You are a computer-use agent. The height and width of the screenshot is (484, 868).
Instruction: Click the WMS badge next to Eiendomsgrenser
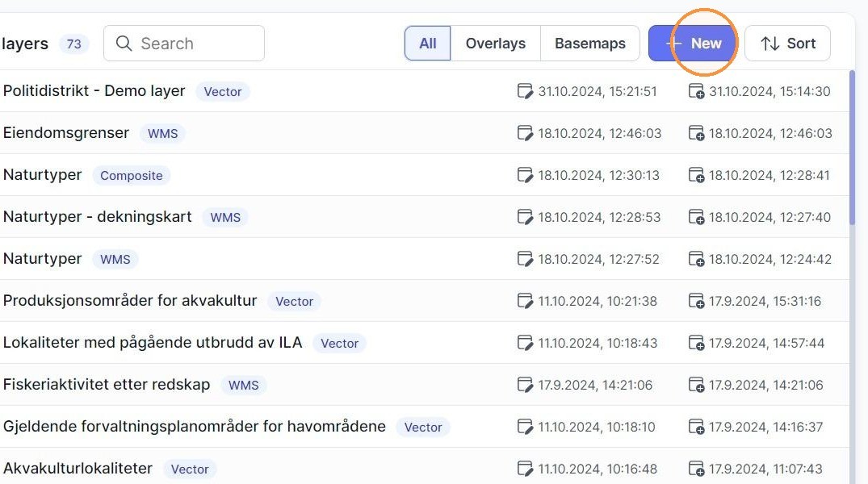[163, 133]
